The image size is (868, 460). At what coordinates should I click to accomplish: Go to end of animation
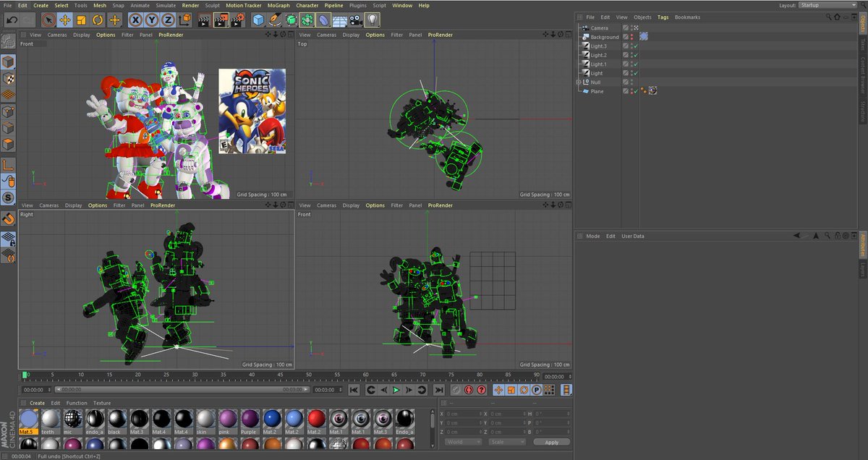(x=438, y=390)
